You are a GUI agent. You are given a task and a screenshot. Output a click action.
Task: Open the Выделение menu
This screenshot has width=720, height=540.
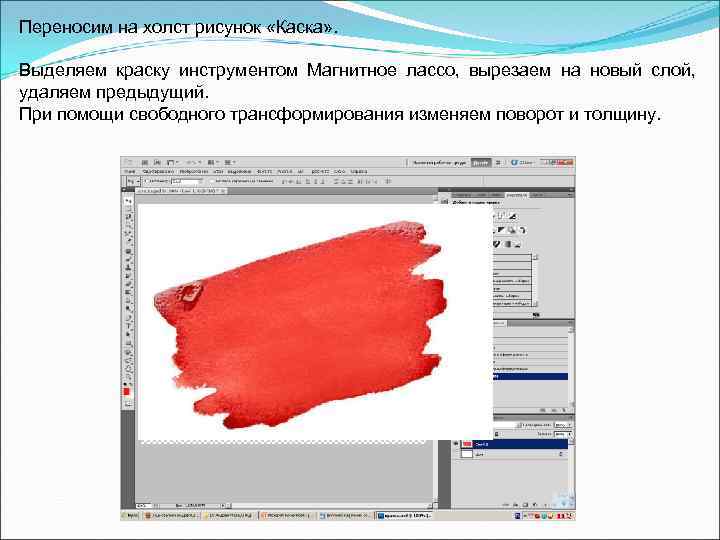(239, 172)
